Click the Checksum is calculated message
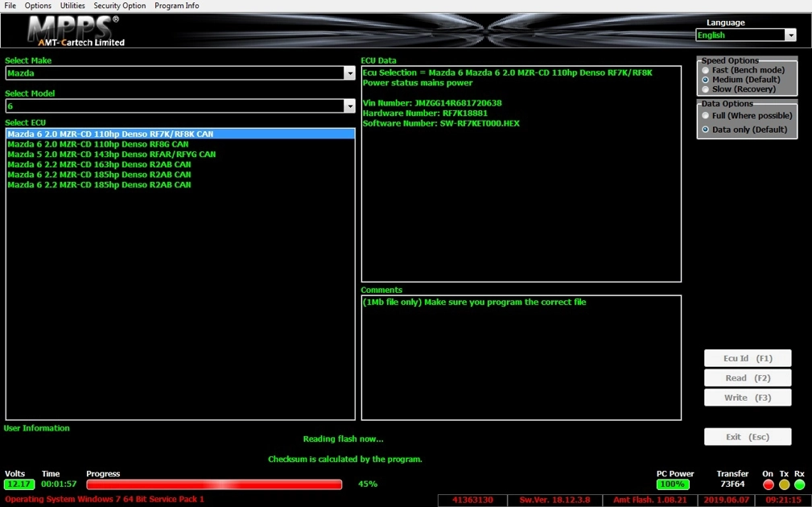Viewport: 812px width, 507px height. click(x=345, y=460)
